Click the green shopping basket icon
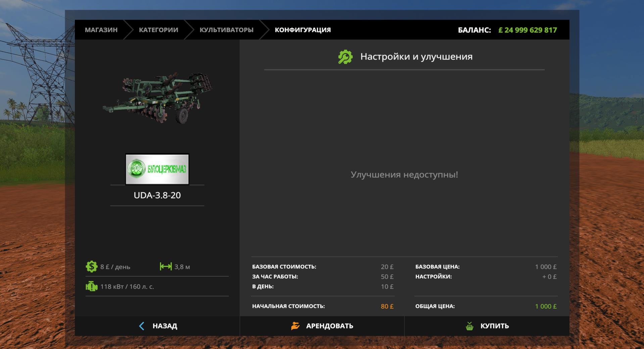 point(469,326)
